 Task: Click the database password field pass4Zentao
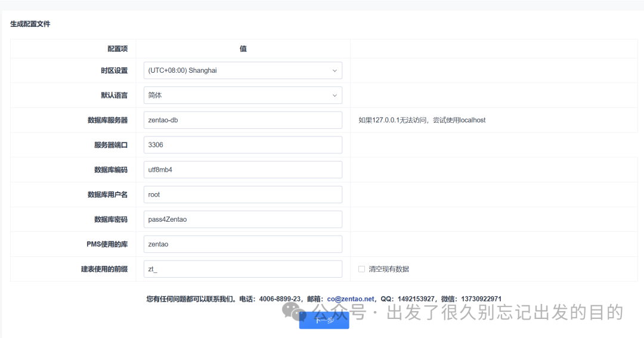click(243, 219)
